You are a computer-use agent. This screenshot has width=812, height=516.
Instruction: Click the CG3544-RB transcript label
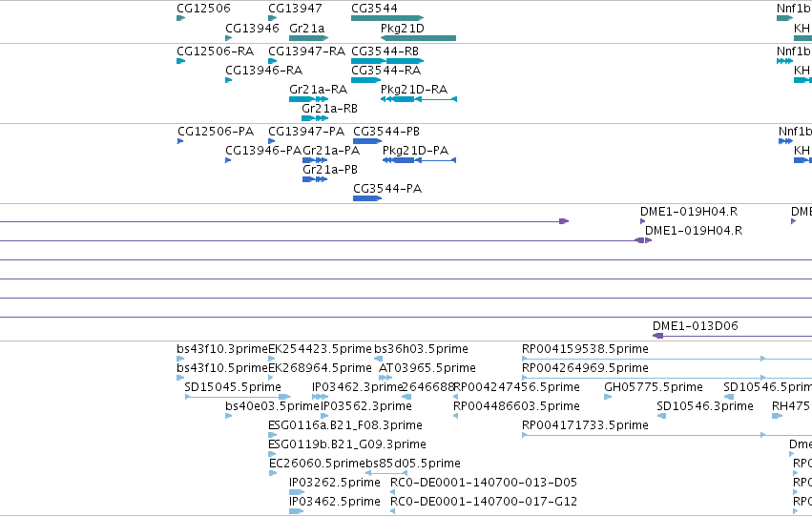click(385, 52)
